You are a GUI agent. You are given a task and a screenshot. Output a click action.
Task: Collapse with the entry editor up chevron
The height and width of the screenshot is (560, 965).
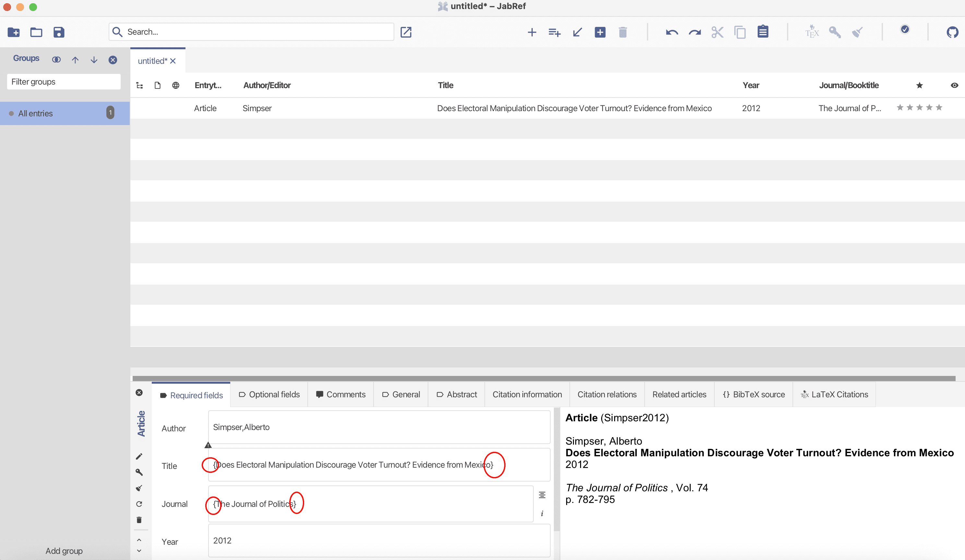pyautogui.click(x=139, y=540)
